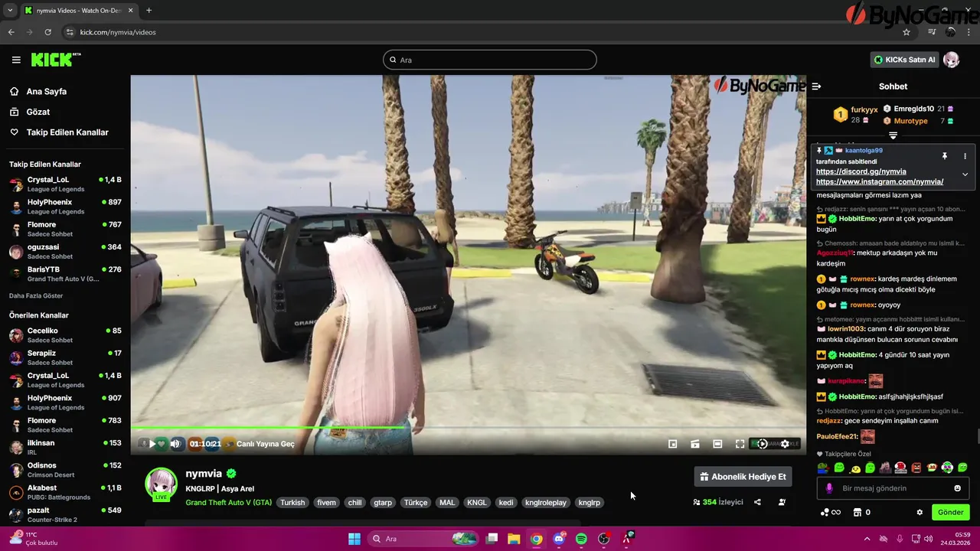Share the stream via share icon

click(x=757, y=503)
